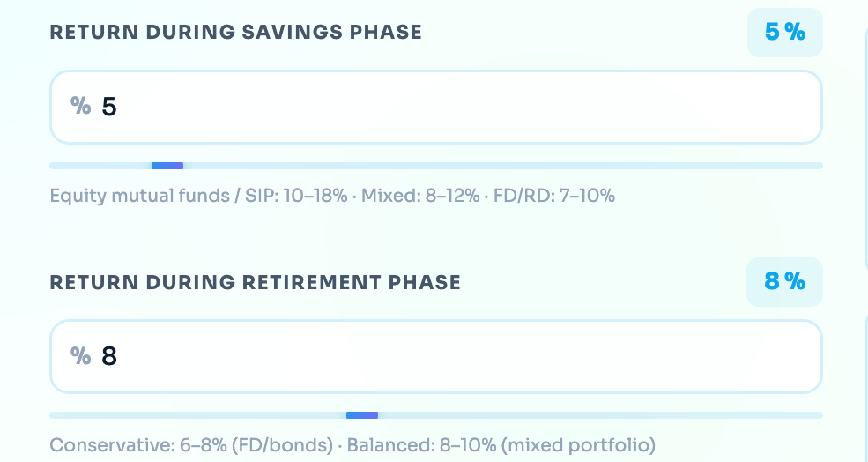Select the Return During Retirement Phase label
The image size is (868, 462).
[x=256, y=282]
